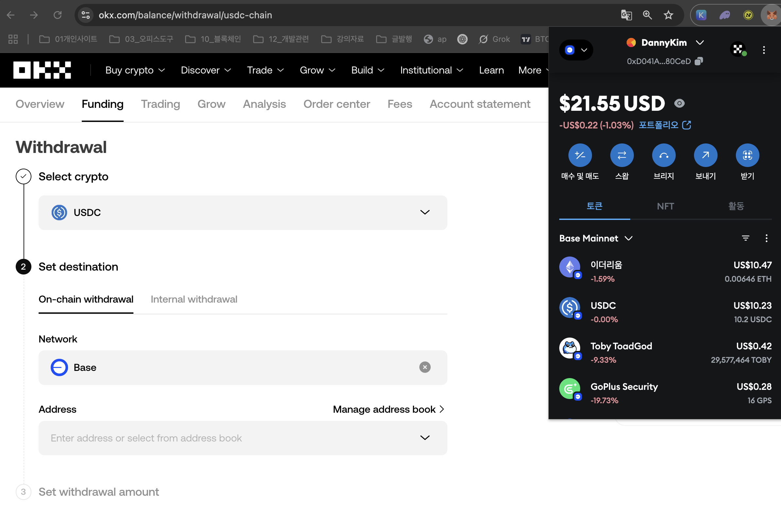Click the Send (보내기) arrow icon
The image size is (781, 532).
tap(705, 155)
